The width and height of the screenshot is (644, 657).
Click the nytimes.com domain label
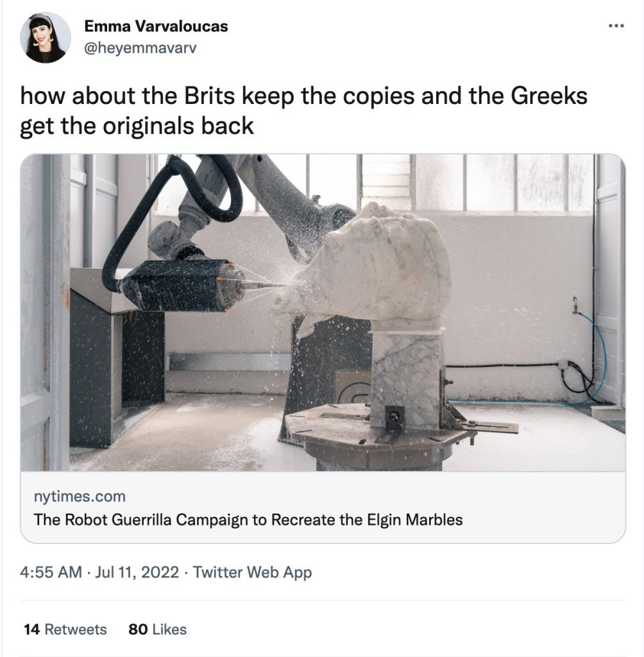coord(80,496)
